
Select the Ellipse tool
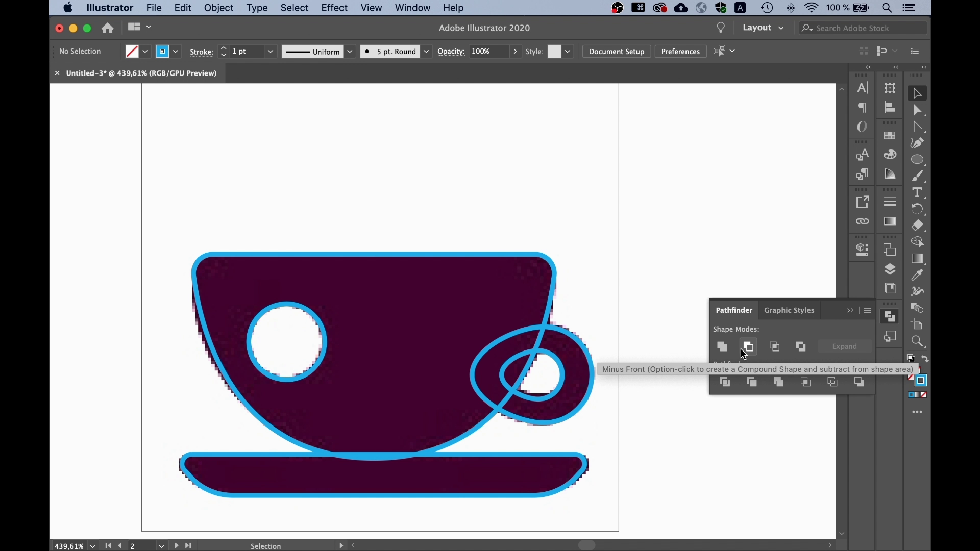918,160
